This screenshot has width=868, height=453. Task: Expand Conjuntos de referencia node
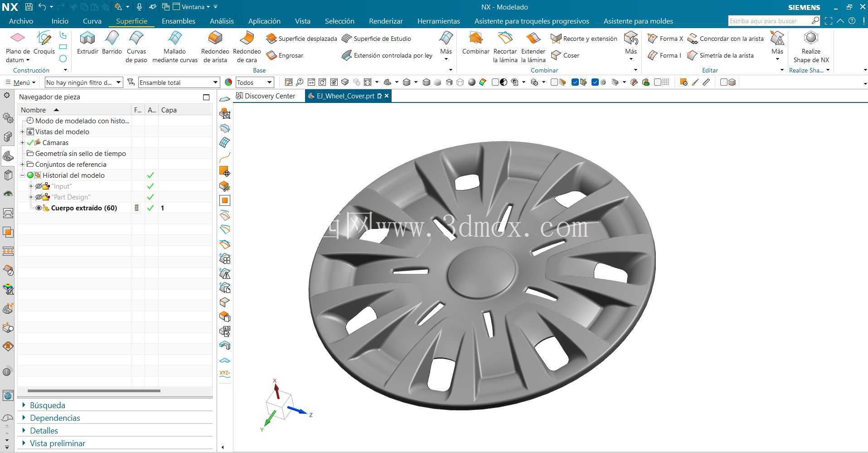pos(22,165)
